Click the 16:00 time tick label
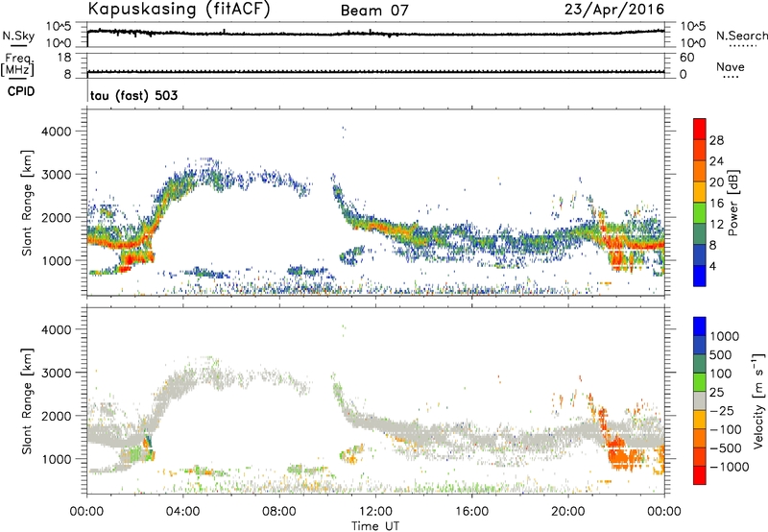 point(471,512)
